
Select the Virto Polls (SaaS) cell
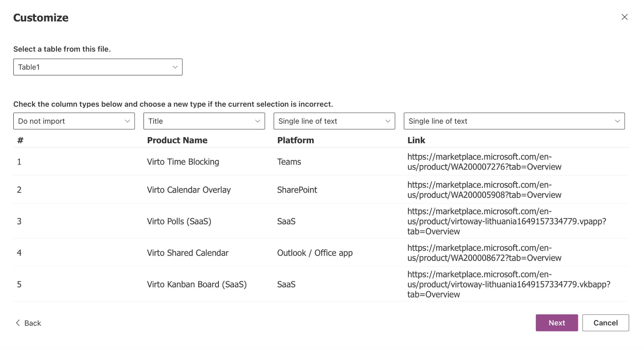pyautogui.click(x=179, y=221)
